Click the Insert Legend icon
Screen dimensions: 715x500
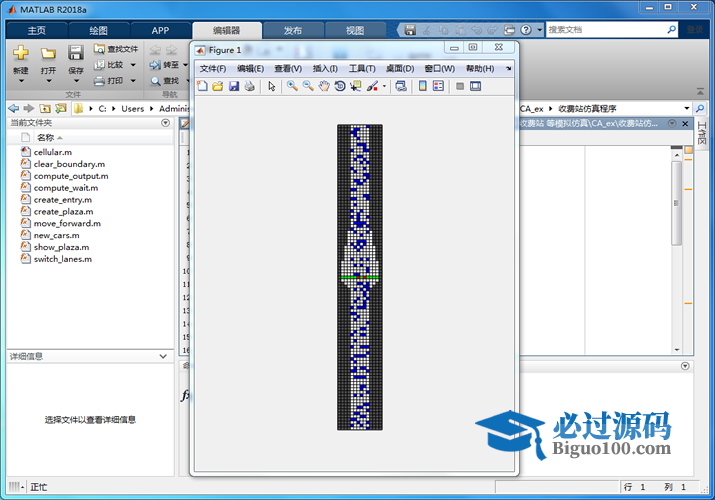click(x=438, y=86)
